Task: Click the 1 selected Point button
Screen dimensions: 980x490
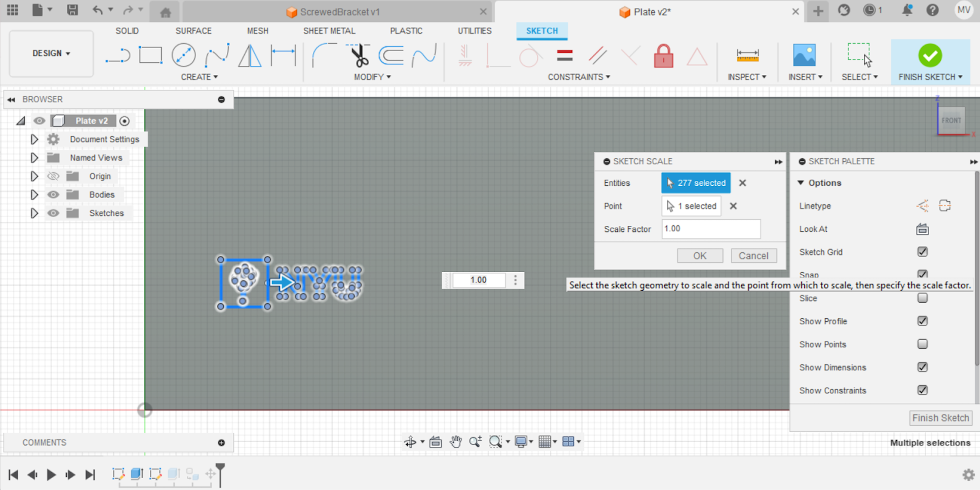Action: pyautogui.click(x=691, y=206)
